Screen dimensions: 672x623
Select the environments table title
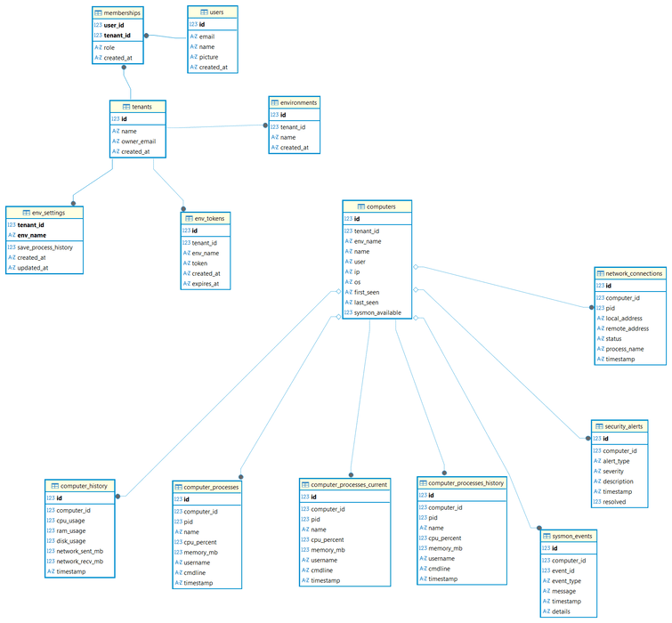click(298, 102)
